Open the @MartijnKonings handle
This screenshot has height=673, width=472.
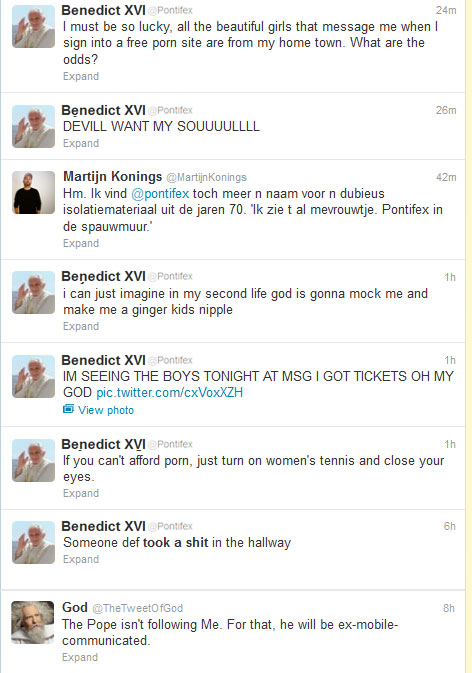click(206, 177)
